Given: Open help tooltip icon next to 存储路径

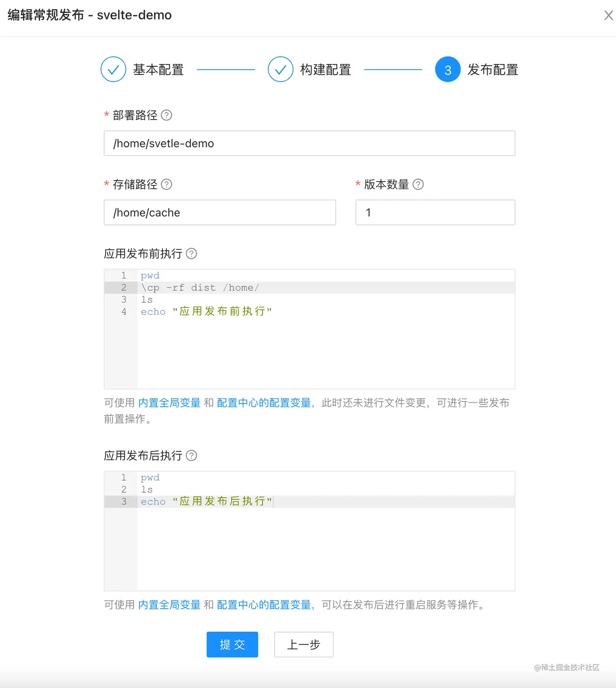Looking at the screenshot, I should click(166, 185).
